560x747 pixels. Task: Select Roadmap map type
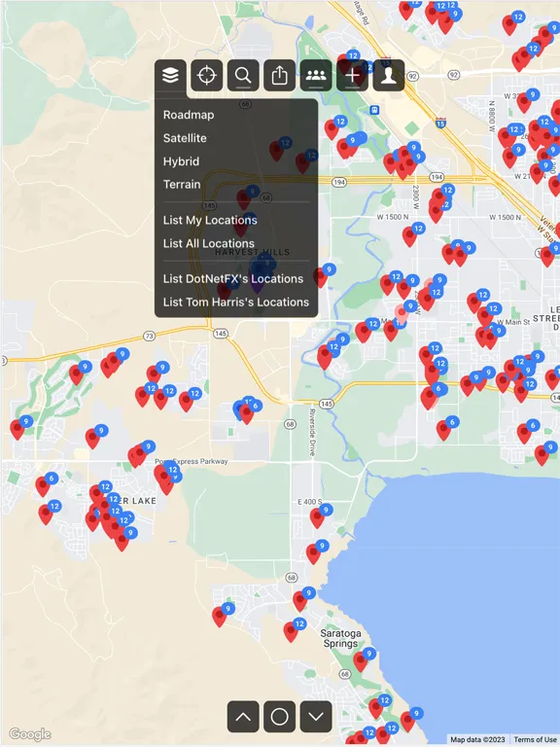click(x=189, y=115)
